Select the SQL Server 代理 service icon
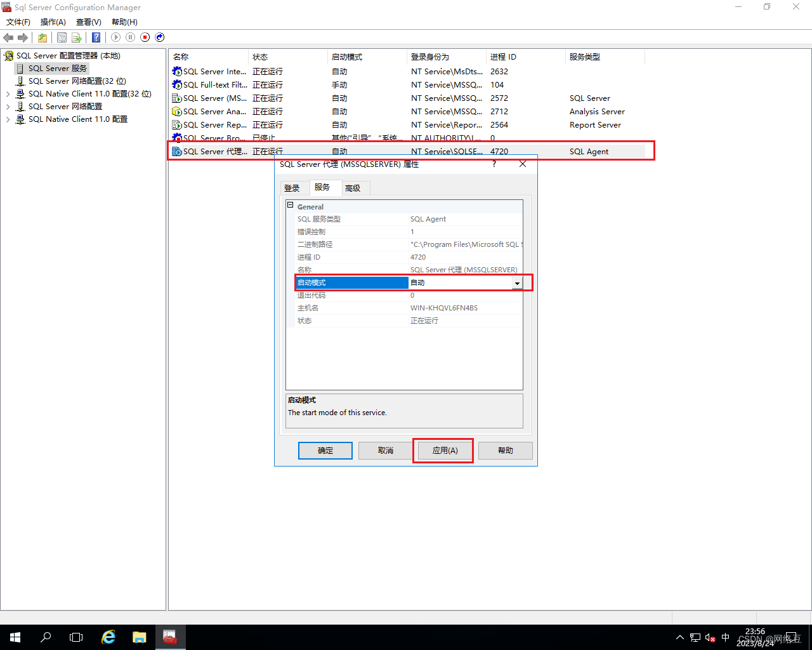The height and width of the screenshot is (650, 812). pyautogui.click(x=177, y=152)
